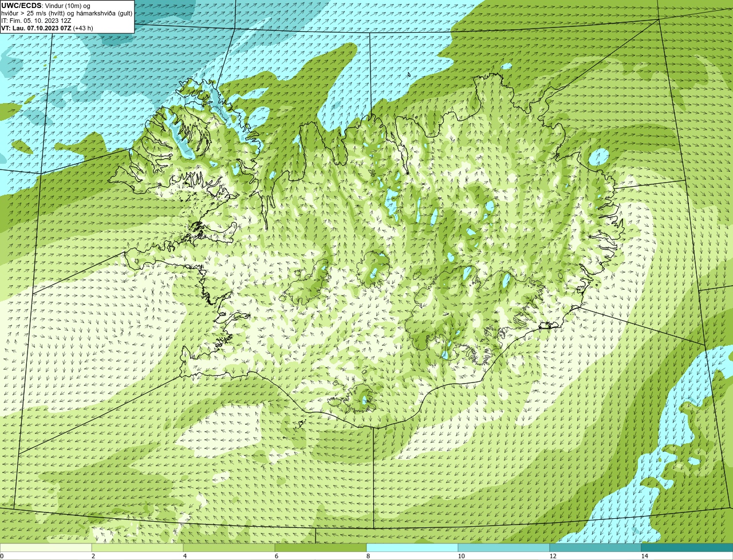Viewport: 733px width, 560px height.
Task: Click the 'VT: Lau. 07.10.2023 07Z (+43 h)' line
Action: click(x=47, y=27)
